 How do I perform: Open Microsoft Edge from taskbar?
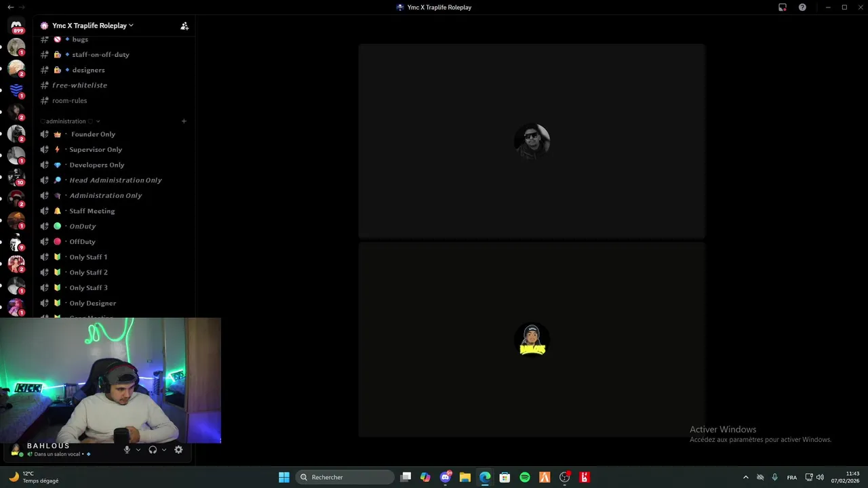click(x=485, y=477)
